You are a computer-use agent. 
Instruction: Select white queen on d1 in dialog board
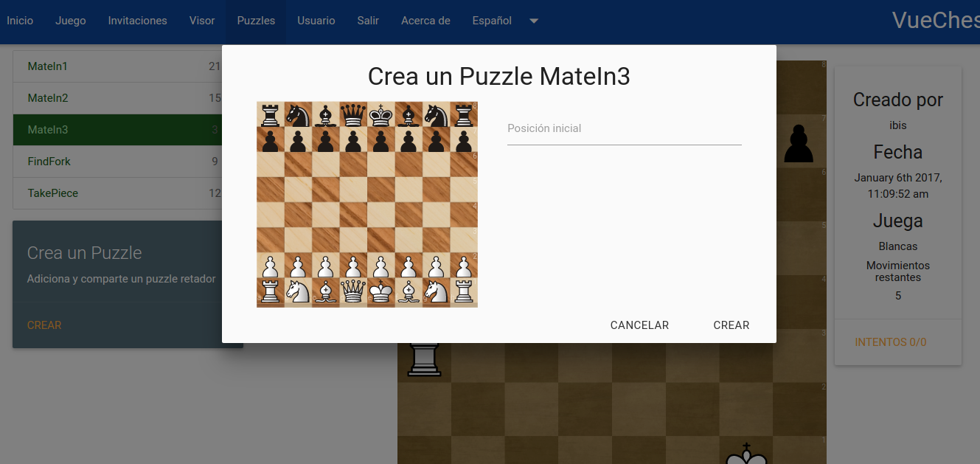click(353, 291)
